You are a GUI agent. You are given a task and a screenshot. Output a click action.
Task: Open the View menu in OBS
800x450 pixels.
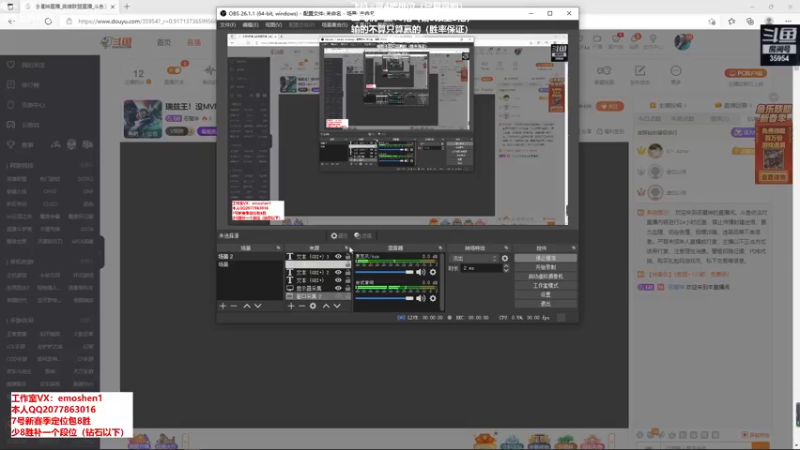click(x=273, y=25)
